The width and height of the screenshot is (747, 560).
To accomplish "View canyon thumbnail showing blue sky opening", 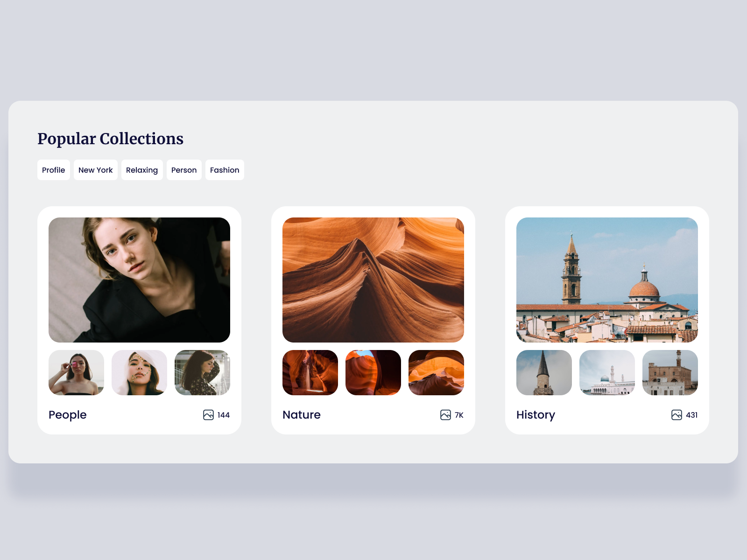I will pos(373,372).
